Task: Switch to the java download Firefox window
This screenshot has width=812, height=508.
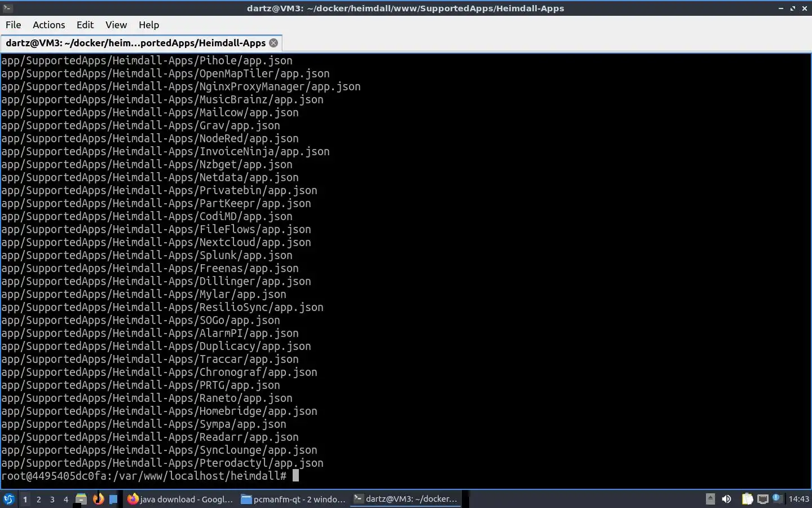Action: 180,499
